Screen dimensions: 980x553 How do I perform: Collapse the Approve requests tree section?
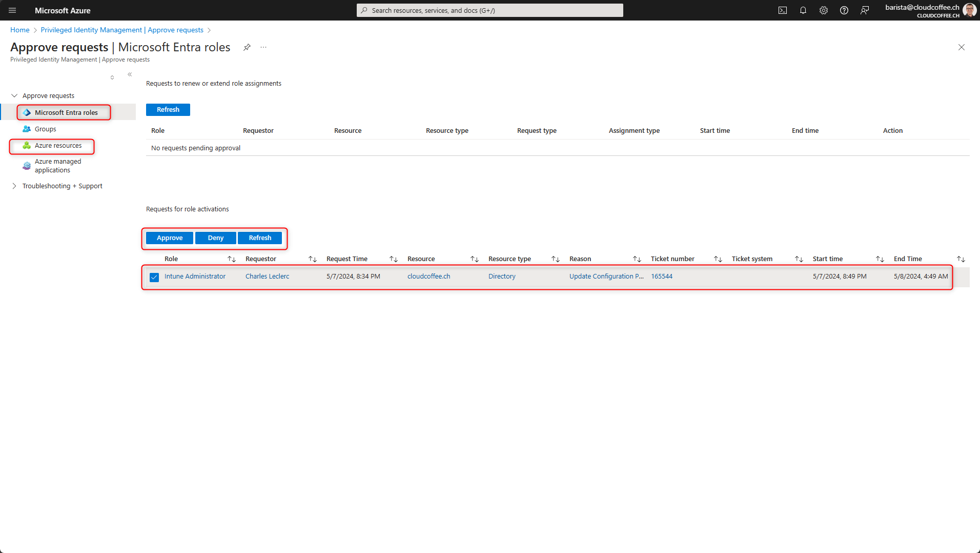tap(14, 95)
